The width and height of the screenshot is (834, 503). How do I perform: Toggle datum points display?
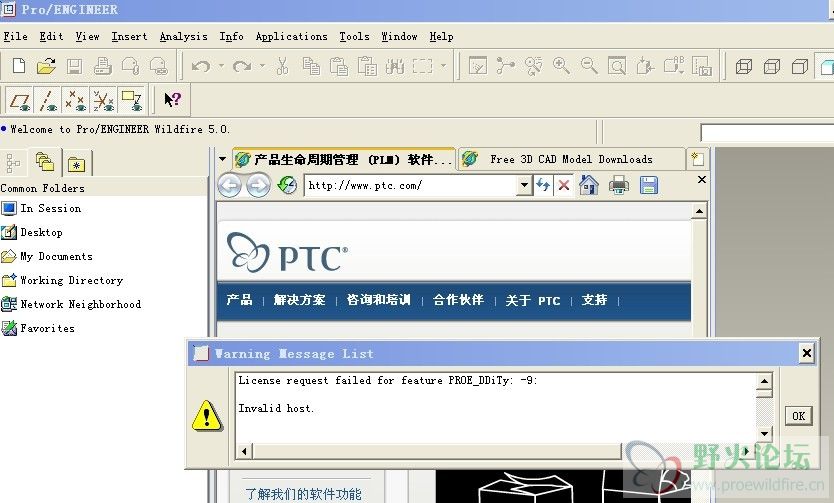pos(76,99)
